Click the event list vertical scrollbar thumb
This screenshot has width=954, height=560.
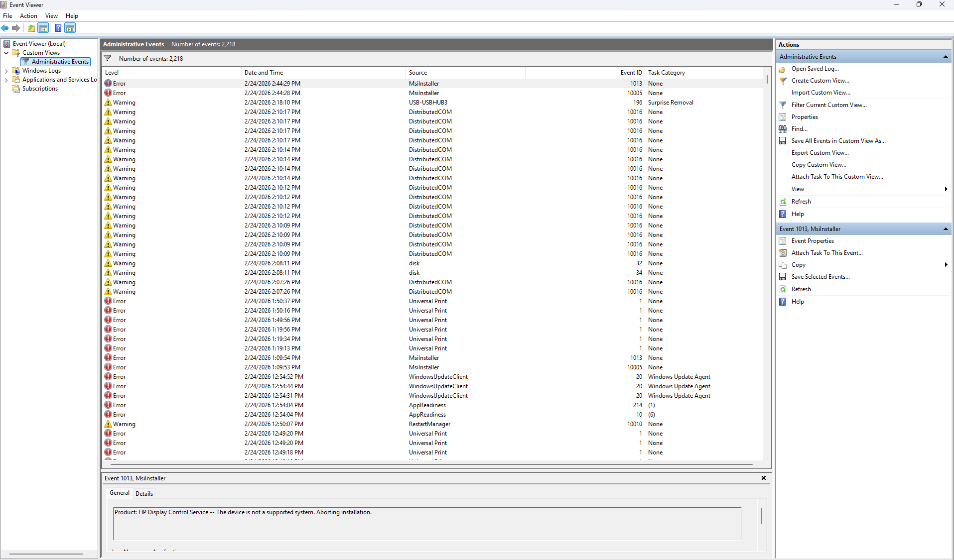pyautogui.click(x=767, y=79)
